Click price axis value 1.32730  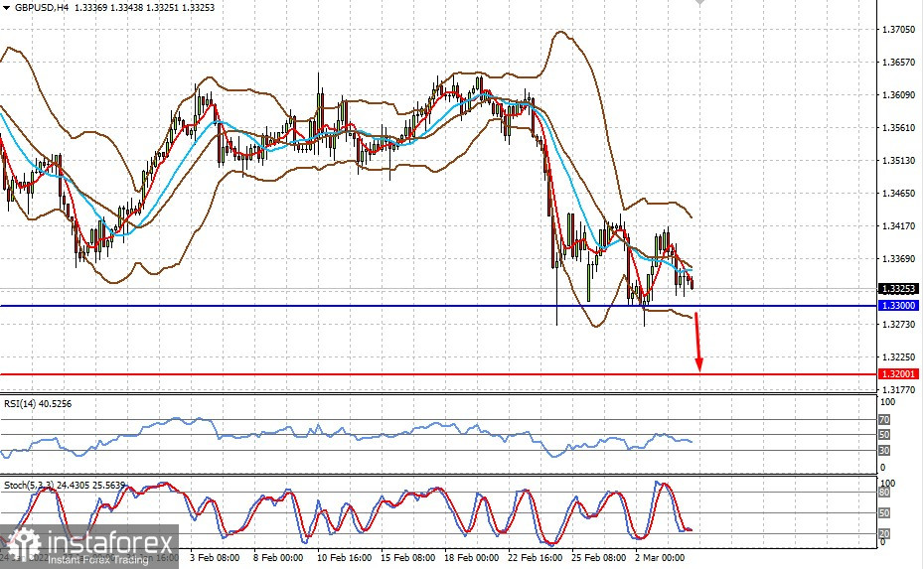[898, 324]
